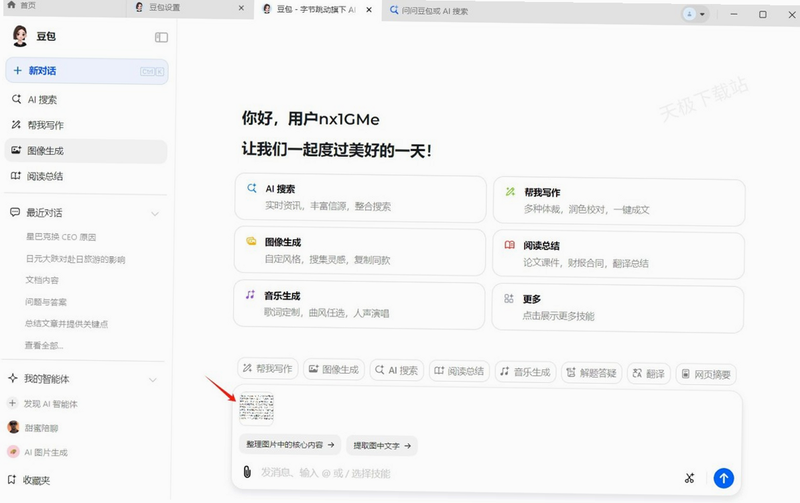Image resolution: width=800 pixels, height=503 pixels.
Task: Open the 阅读总结 card
Action: pyautogui.click(x=618, y=255)
